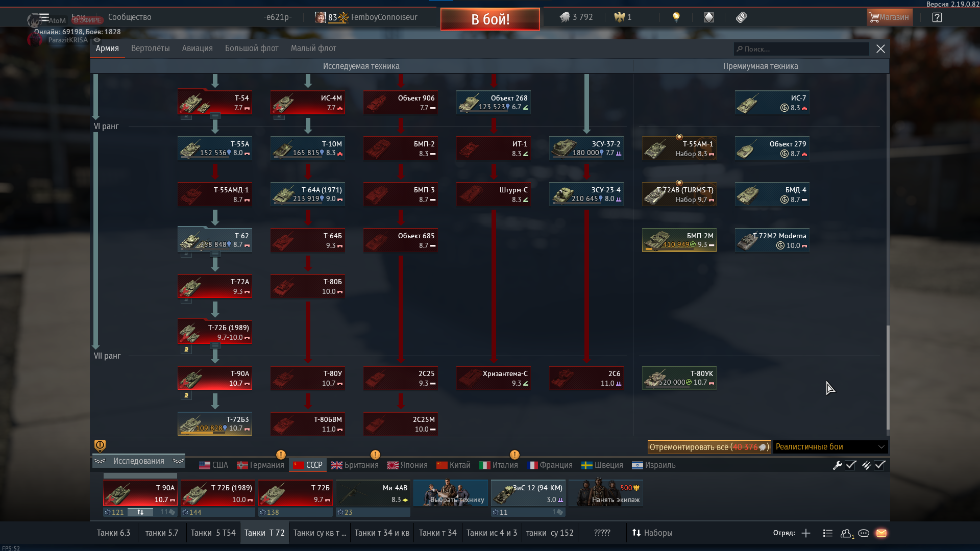Click the В бой! battle button
This screenshot has width=980, height=551.
tap(490, 19)
